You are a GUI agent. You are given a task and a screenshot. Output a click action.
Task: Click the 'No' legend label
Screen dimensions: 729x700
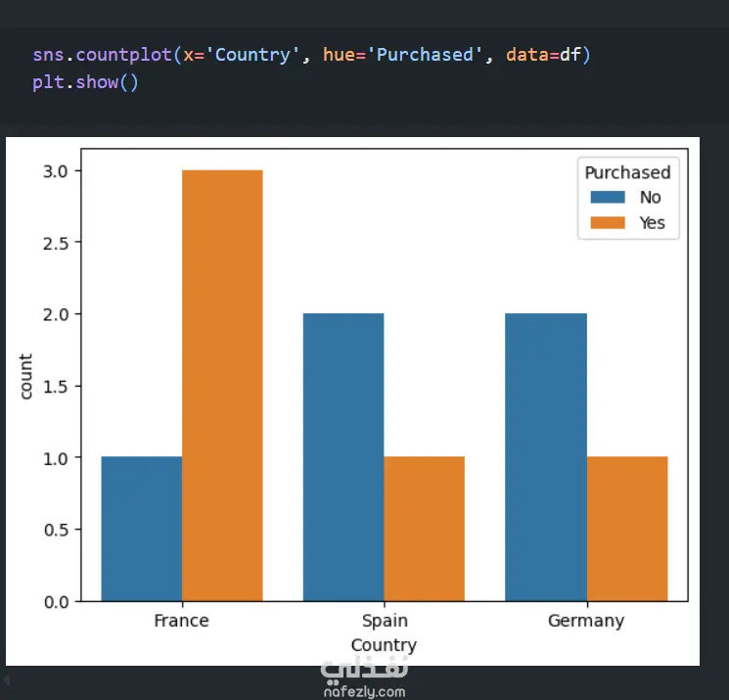[x=650, y=198]
